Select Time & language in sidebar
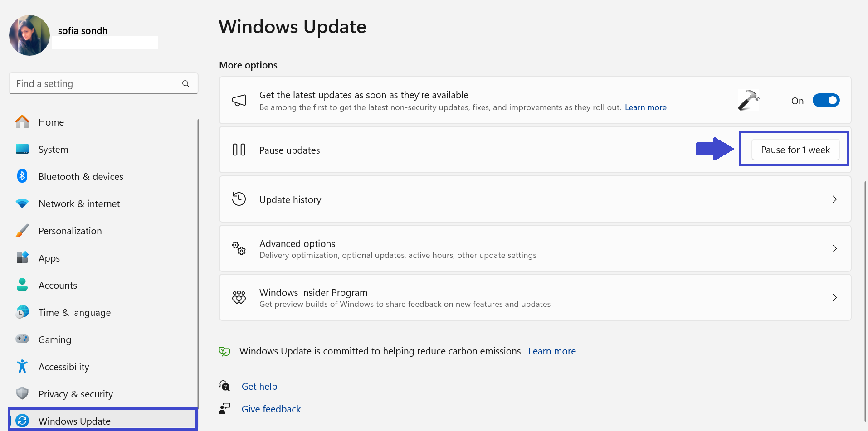 point(74,313)
